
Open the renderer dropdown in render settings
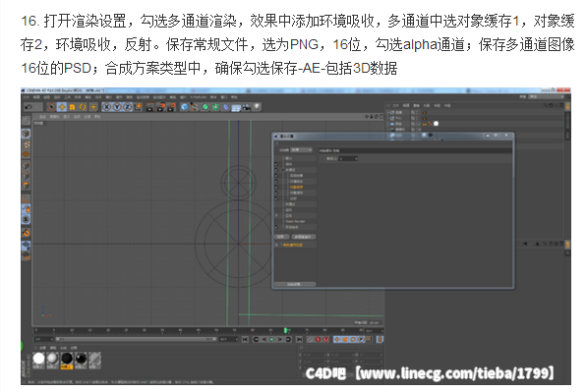(x=301, y=150)
